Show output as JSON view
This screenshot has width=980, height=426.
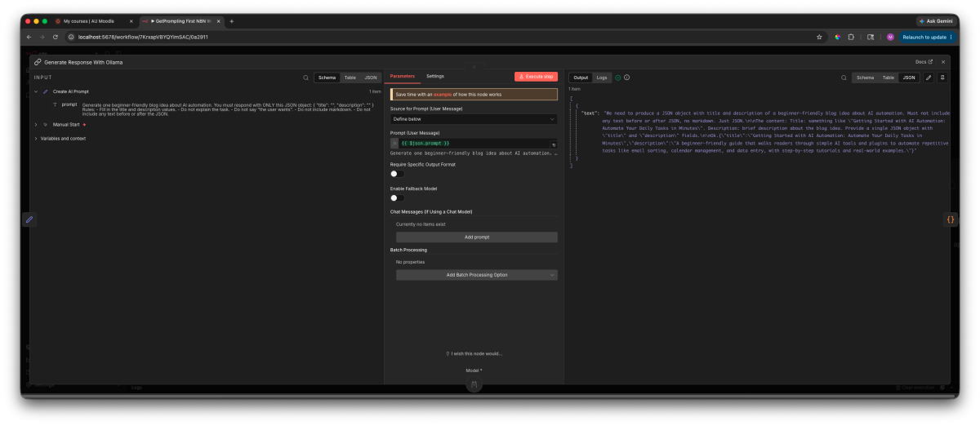tap(908, 78)
